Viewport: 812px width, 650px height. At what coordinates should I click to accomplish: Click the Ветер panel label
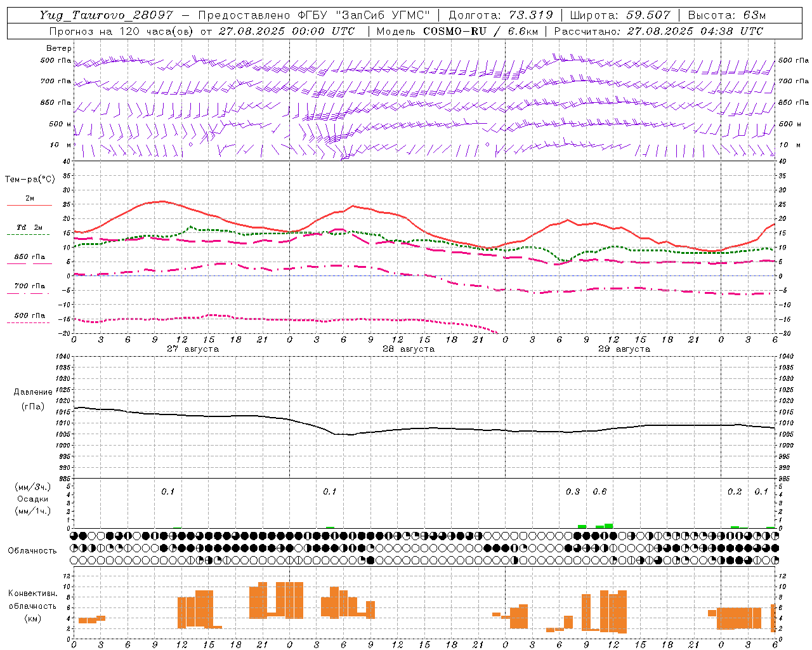58,48
